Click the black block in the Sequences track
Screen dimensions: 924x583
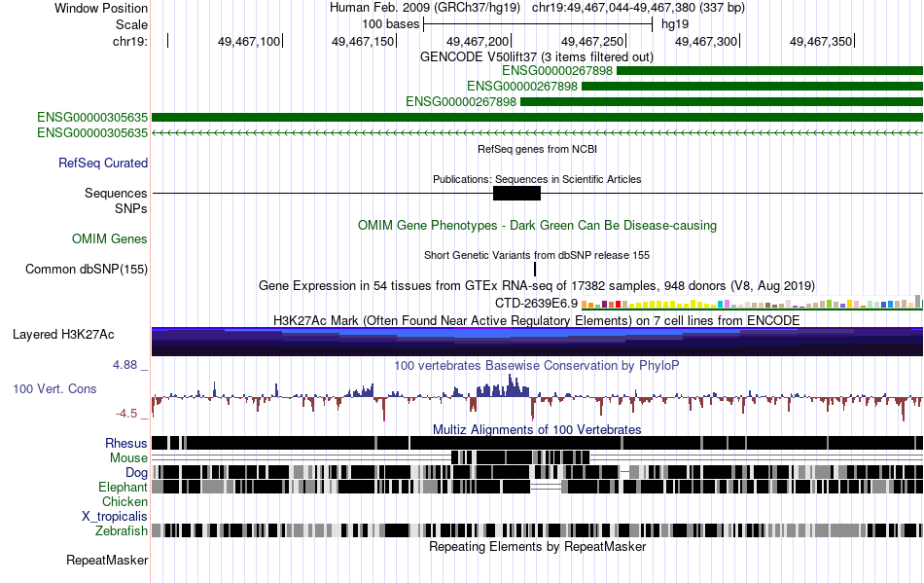click(516, 194)
